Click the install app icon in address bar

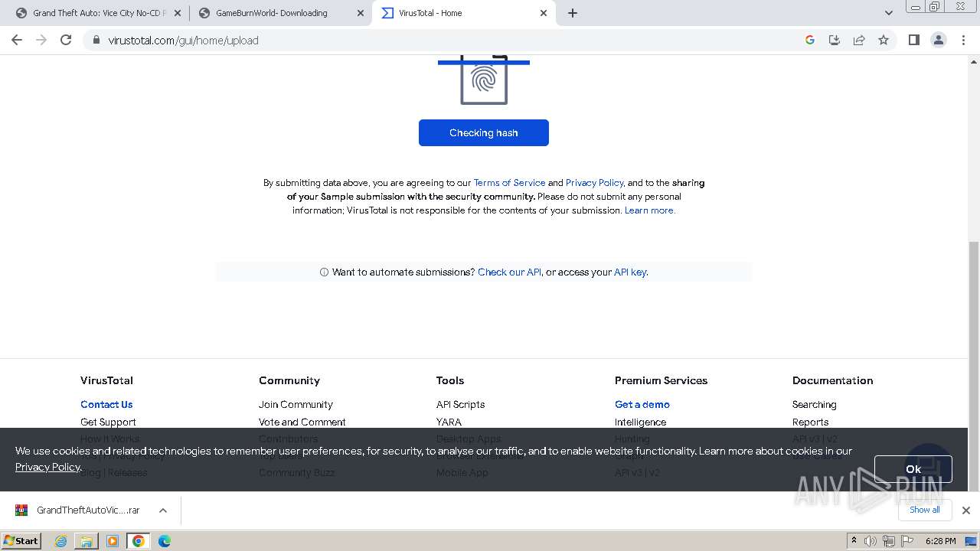835,40
